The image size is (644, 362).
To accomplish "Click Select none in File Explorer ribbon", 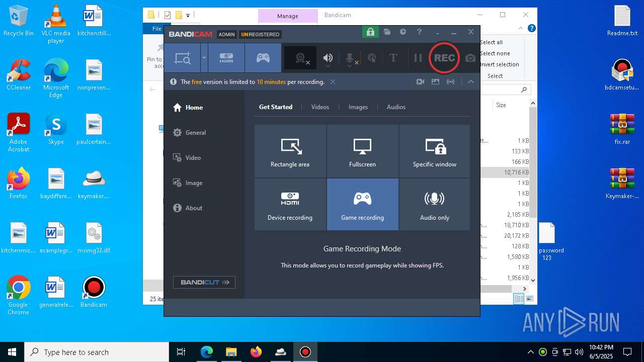I will coord(495,53).
